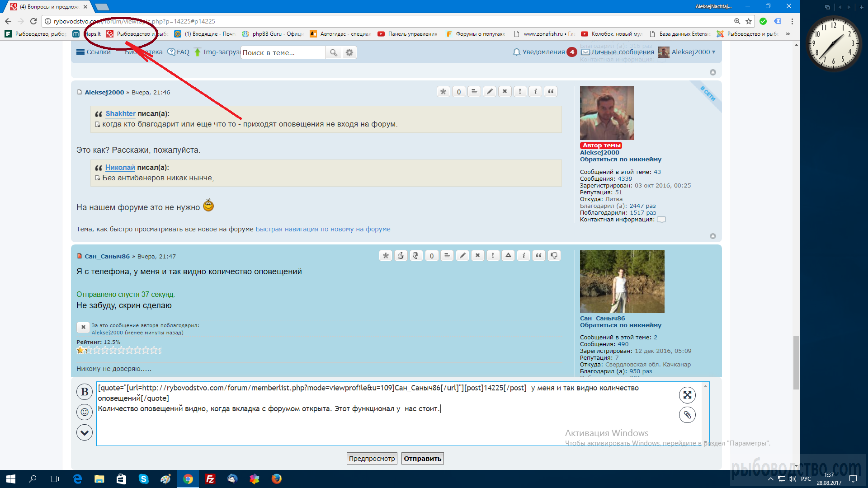Open the smiley emoticon picker
This screenshot has height=488, width=868.
85,412
